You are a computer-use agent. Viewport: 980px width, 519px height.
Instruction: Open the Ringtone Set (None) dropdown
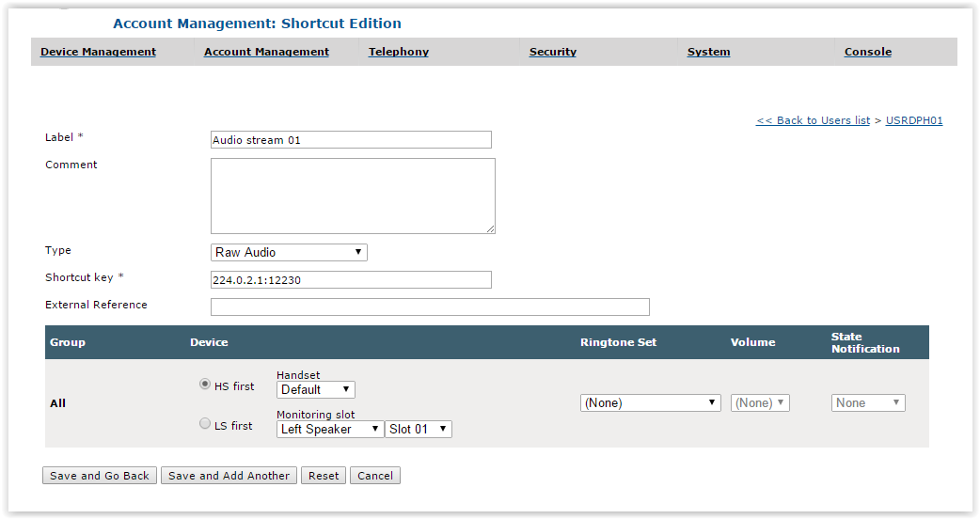pyautogui.click(x=651, y=402)
